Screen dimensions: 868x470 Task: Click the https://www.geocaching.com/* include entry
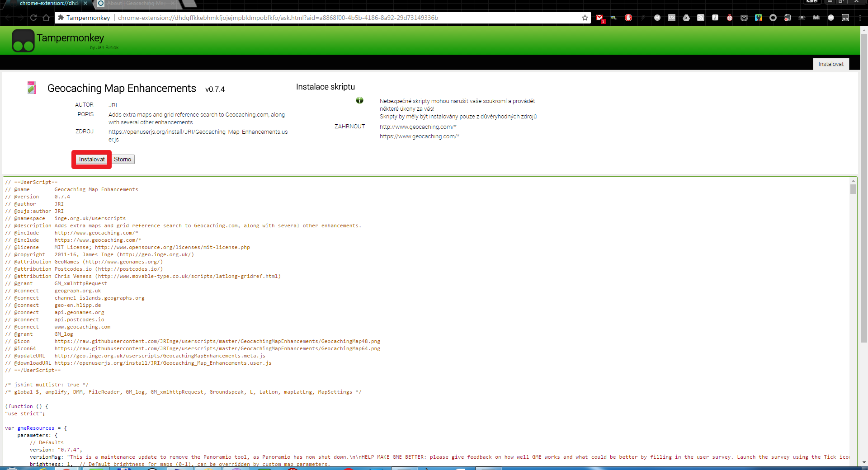tap(420, 136)
